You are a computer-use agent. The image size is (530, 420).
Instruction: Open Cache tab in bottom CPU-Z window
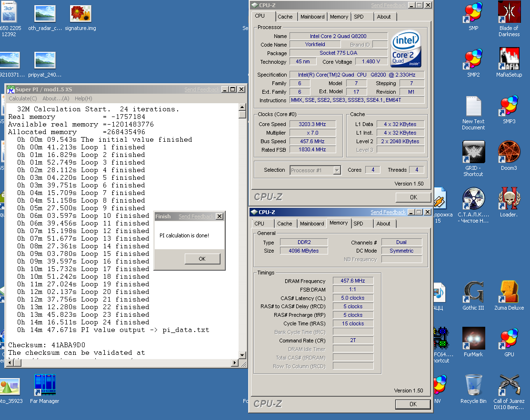click(285, 224)
